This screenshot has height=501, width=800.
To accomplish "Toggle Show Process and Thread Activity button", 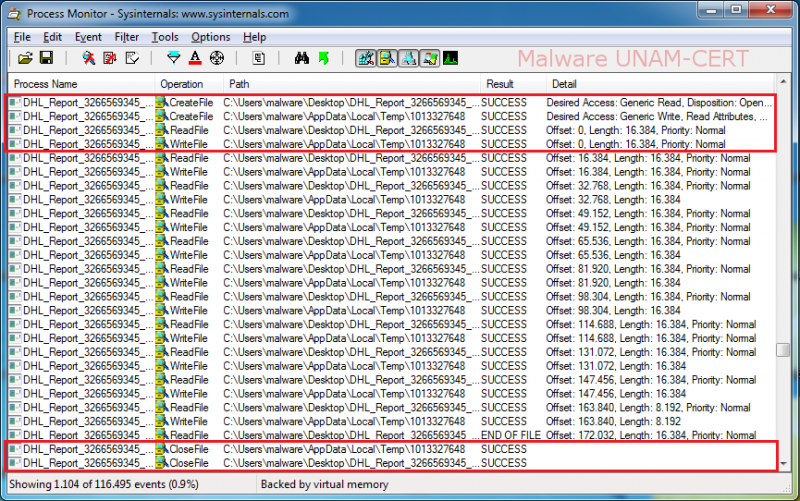I will [x=430, y=58].
